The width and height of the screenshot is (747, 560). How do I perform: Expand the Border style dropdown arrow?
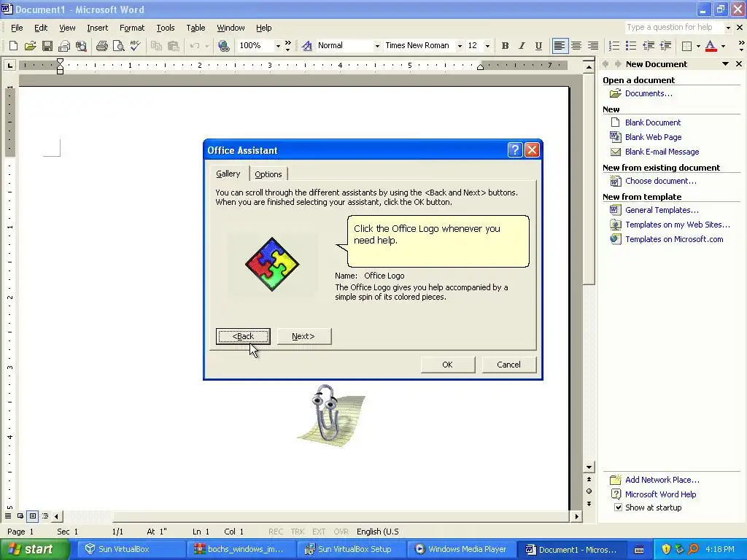[x=698, y=46]
